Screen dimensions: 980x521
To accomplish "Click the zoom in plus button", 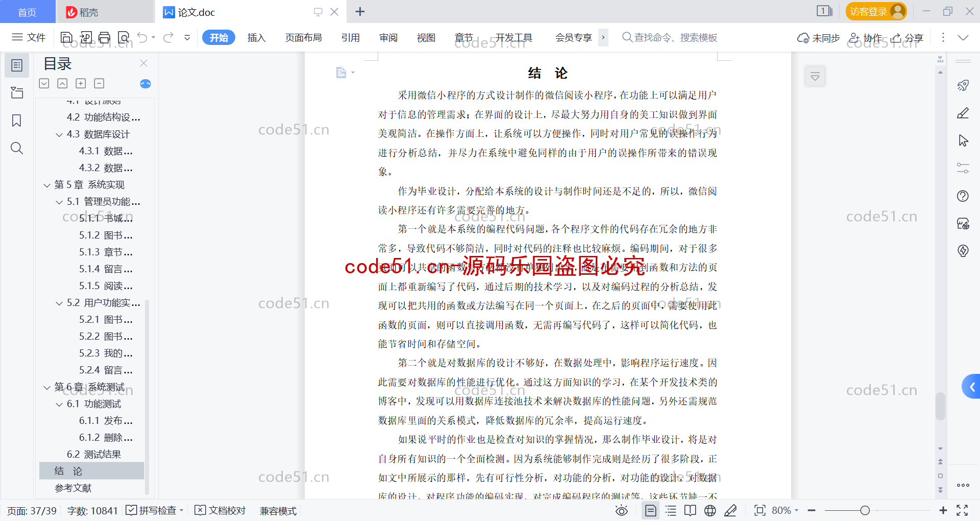I will 943,510.
